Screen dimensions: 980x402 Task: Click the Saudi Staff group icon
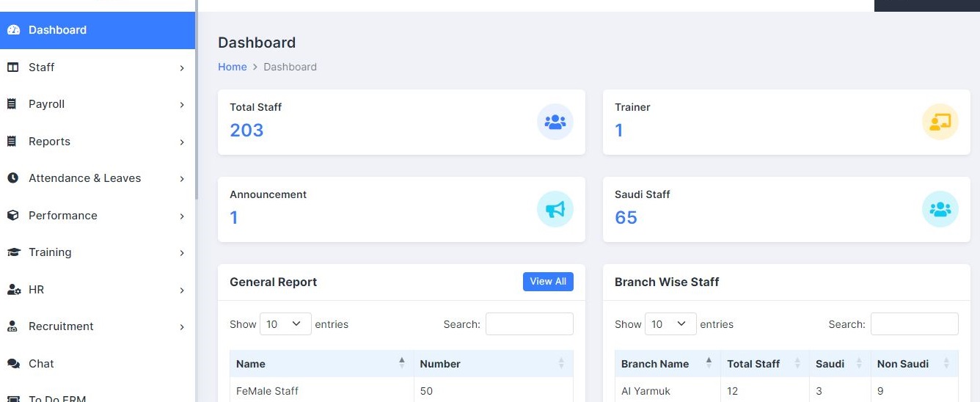pos(940,209)
